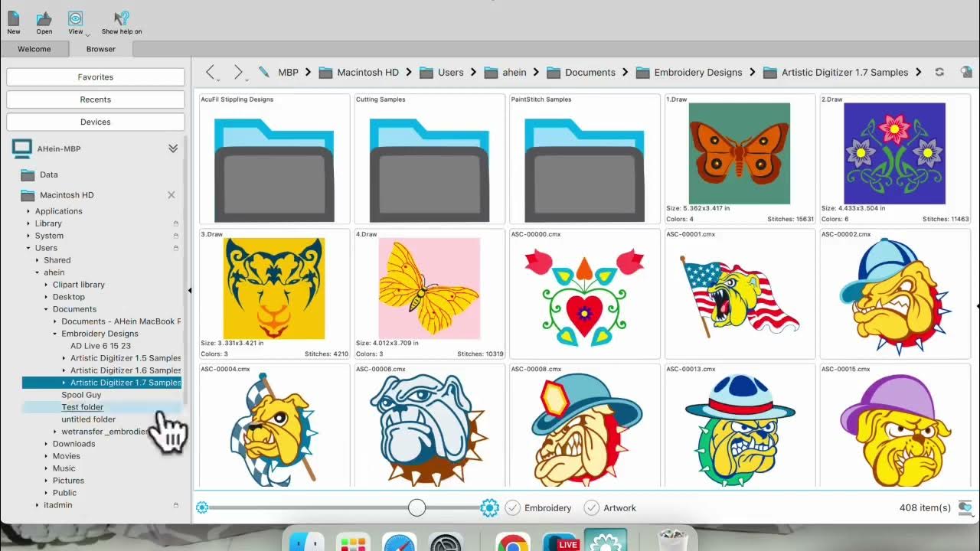Switch to the Welcome tab

pyautogui.click(x=34, y=49)
